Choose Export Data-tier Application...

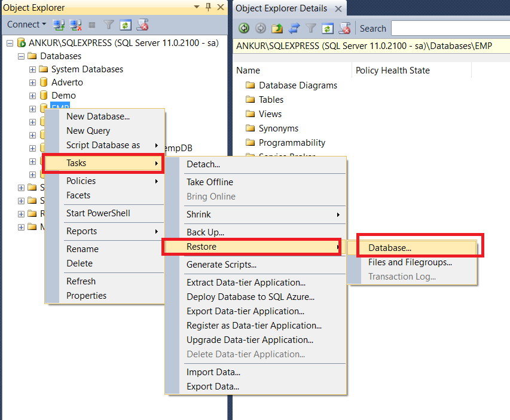(x=256, y=311)
